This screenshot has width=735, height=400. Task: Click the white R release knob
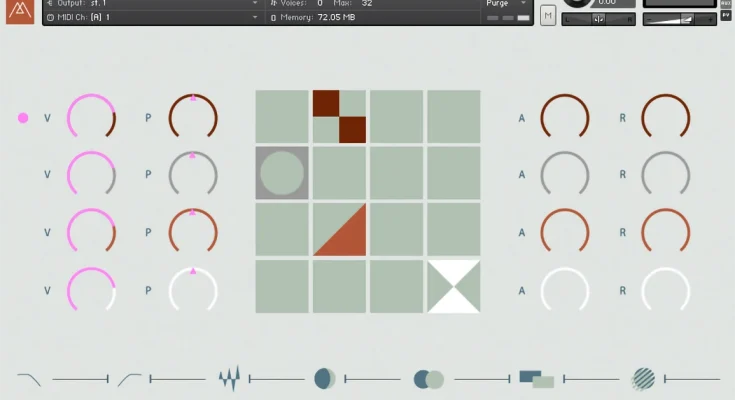[665, 289]
